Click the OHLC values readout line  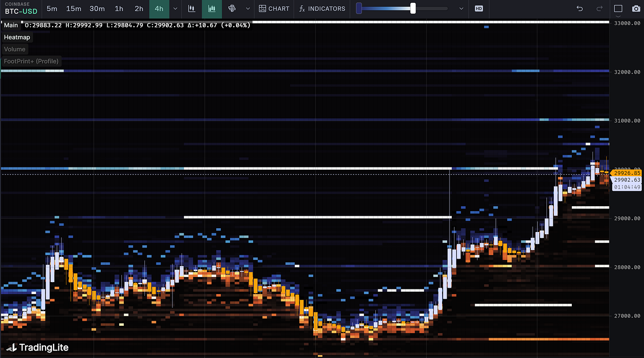coord(138,25)
